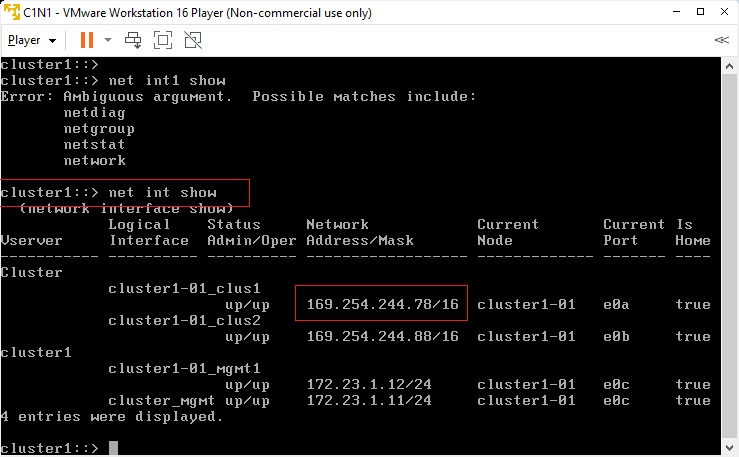Click the Unity mode icon
739x457 pixels.
(x=193, y=41)
